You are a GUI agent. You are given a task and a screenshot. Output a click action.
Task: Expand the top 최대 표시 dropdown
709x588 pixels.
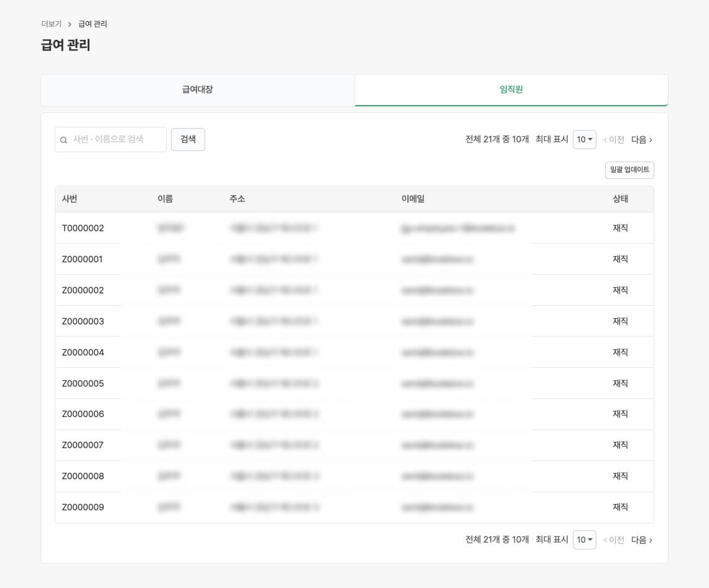tap(584, 139)
